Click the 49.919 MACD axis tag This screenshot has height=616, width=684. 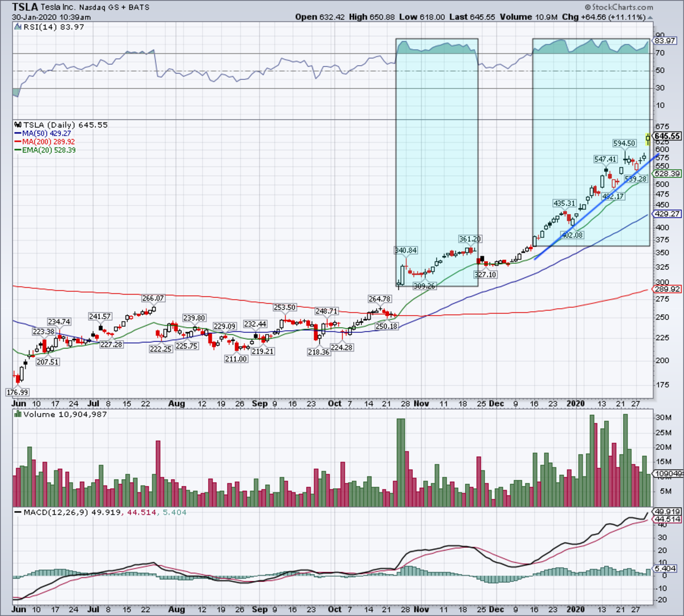[667, 512]
